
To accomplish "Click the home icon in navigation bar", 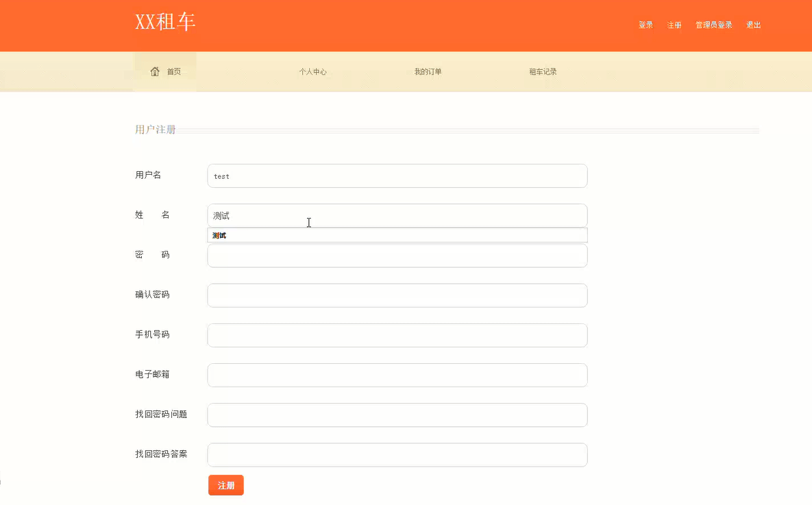I will tap(155, 71).
